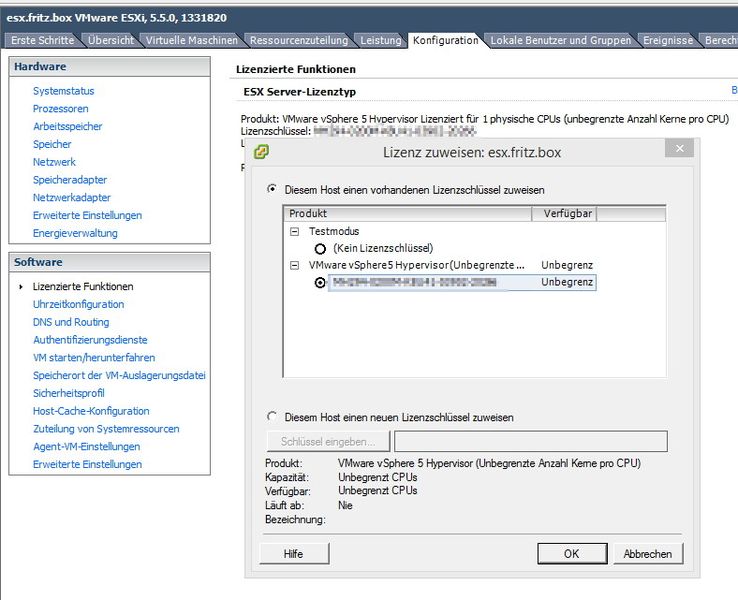Screen dimensions: 738x600
Task: Sort by the Verfügbar column header
Action: tap(564, 214)
